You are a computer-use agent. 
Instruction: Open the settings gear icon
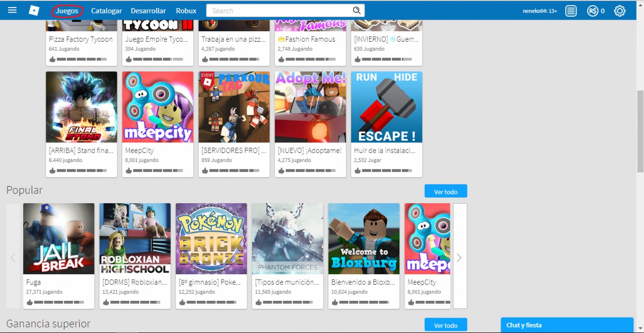(620, 11)
